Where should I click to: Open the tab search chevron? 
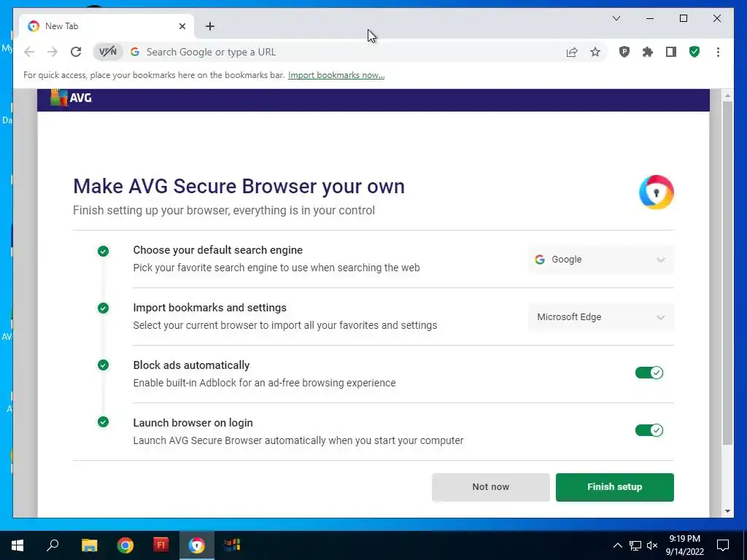coord(616,18)
